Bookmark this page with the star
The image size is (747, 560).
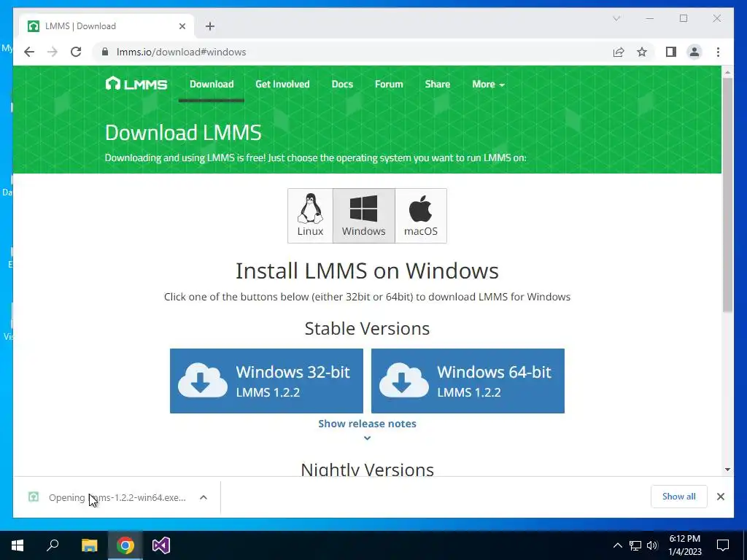click(642, 52)
